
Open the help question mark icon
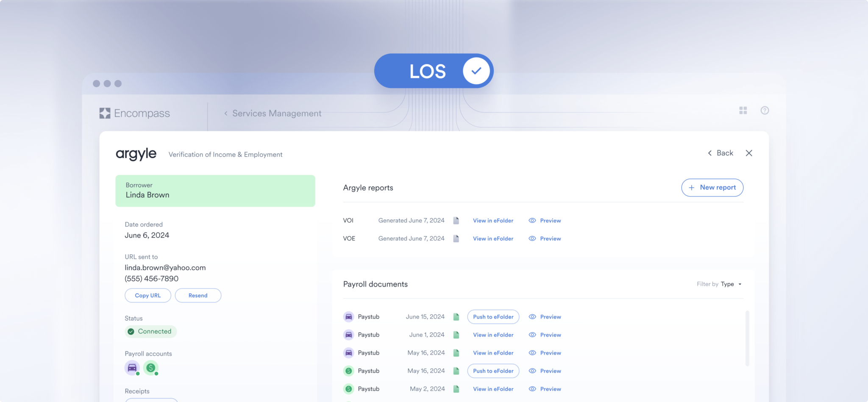pos(765,110)
